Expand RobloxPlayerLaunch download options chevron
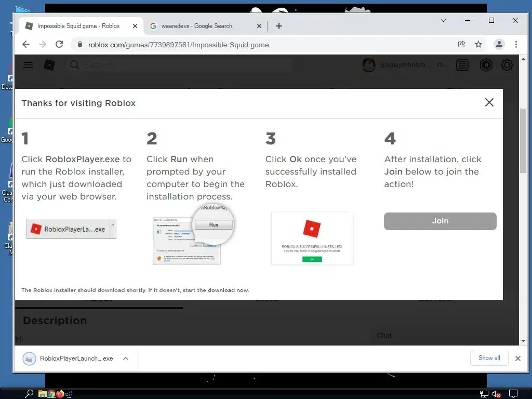The image size is (532, 399). (x=126, y=358)
